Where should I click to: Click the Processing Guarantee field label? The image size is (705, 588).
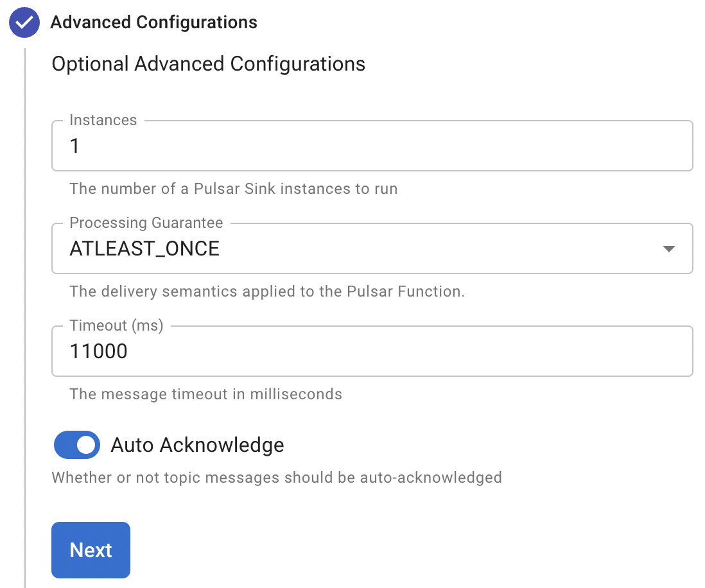coord(146,223)
